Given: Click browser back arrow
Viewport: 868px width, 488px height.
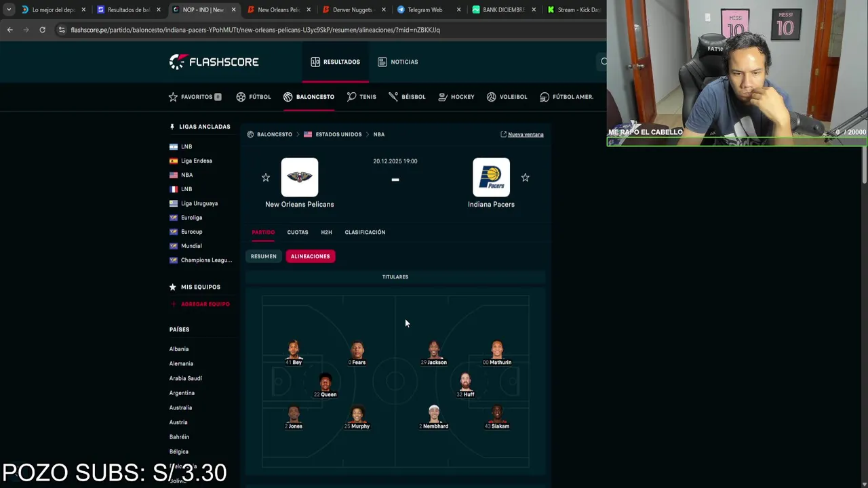Looking at the screenshot, I should tap(9, 30).
